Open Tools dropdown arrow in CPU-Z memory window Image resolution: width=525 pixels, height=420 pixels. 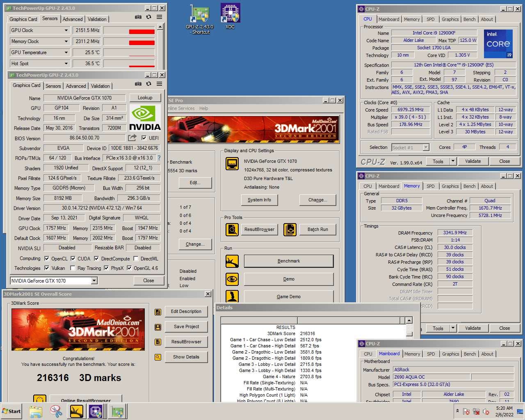click(x=453, y=328)
